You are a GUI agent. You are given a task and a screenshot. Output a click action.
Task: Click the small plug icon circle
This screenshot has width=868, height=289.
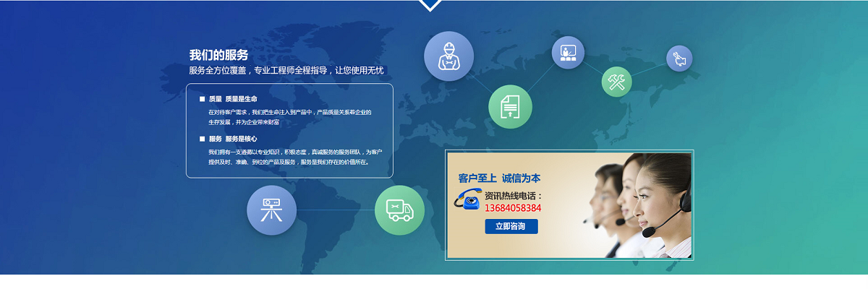[x=679, y=59]
